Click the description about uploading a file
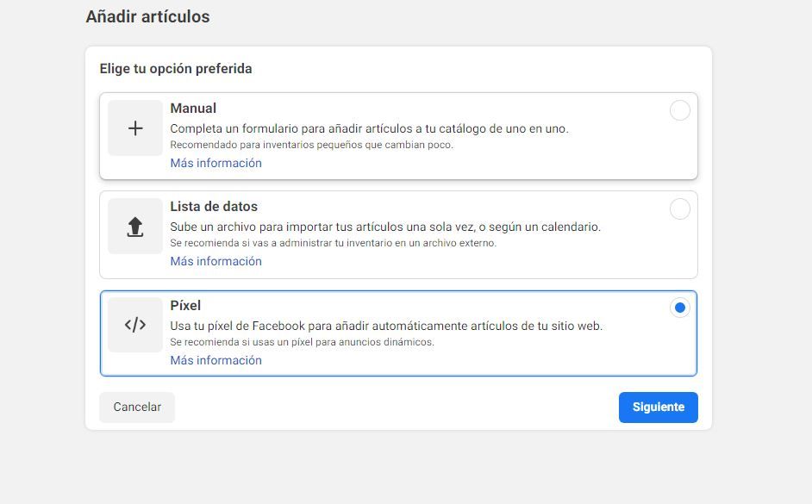This screenshot has width=812, height=504. (x=385, y=227)
